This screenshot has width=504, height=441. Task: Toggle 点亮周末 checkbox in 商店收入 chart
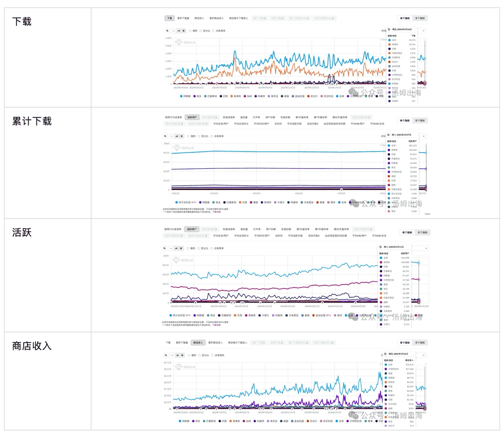tap(212, 355)
